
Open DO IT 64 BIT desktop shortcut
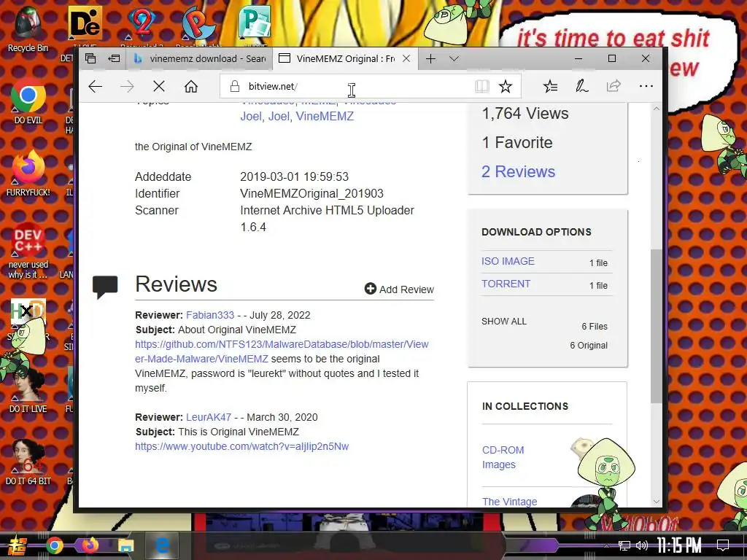click(x=28, y=462)
